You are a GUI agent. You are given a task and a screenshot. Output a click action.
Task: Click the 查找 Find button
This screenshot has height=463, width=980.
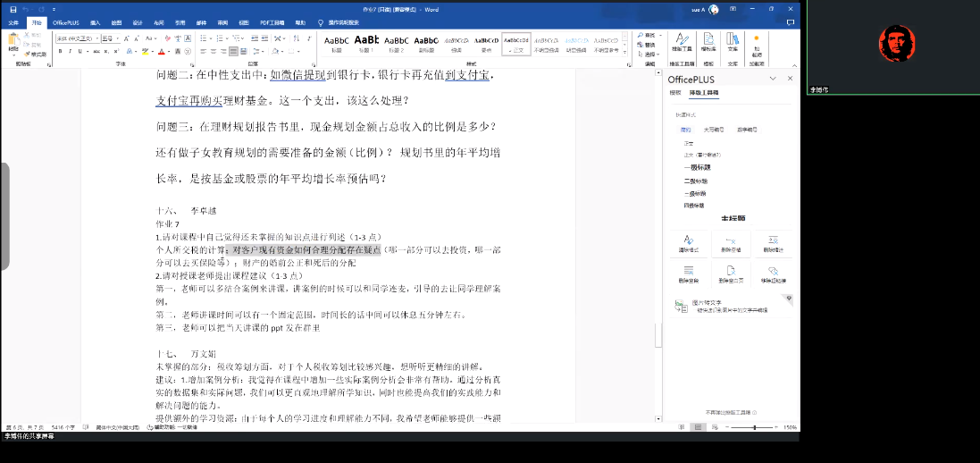[648, 36]
